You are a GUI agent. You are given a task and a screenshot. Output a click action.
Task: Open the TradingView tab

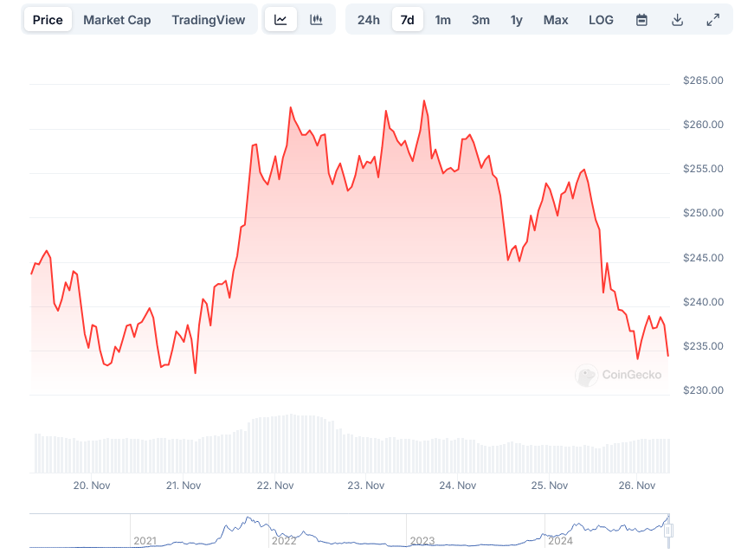click(x=208, y=20)
